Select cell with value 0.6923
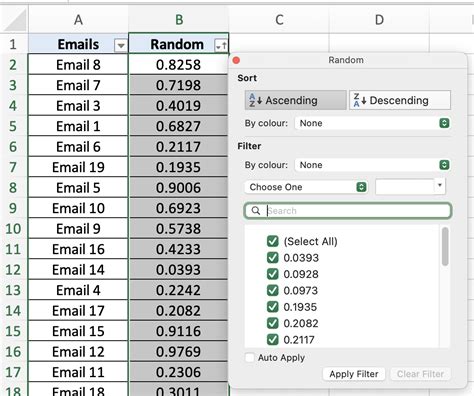 coord(179,208)
